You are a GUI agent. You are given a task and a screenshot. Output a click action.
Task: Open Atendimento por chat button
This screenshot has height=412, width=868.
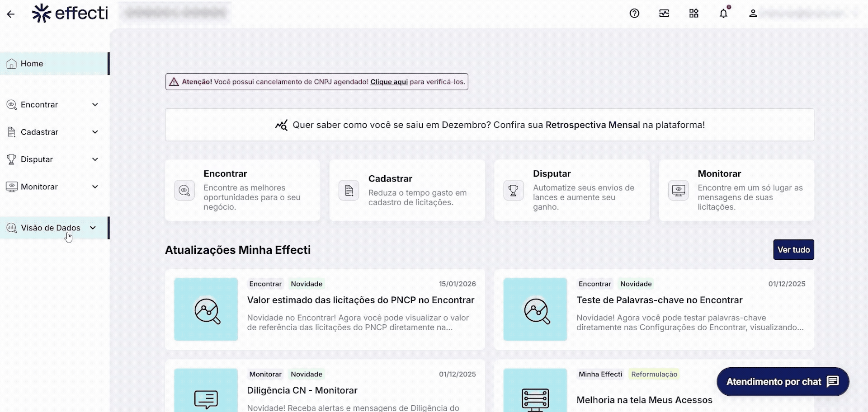(x=782, y=382)
